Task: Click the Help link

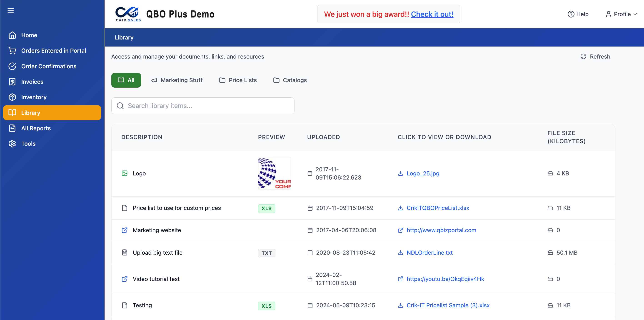Action: tap(578, 14)
